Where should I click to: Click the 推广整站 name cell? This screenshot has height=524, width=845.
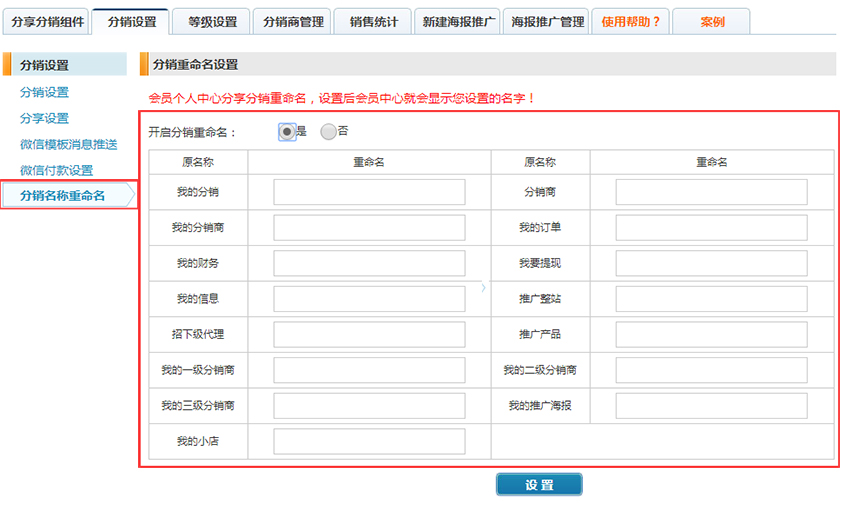click(540, 299)
